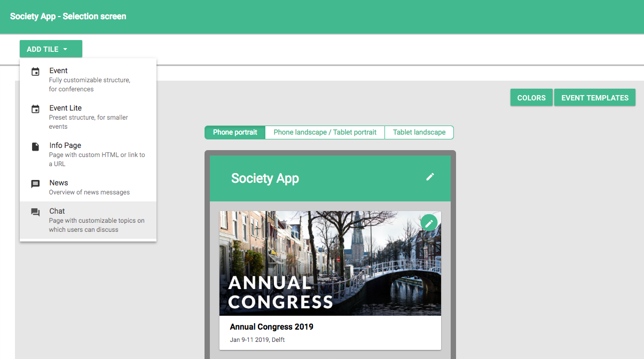
Task: Click the round edit pencil on Annual Congress tile
Action: [x=429, y=223]
